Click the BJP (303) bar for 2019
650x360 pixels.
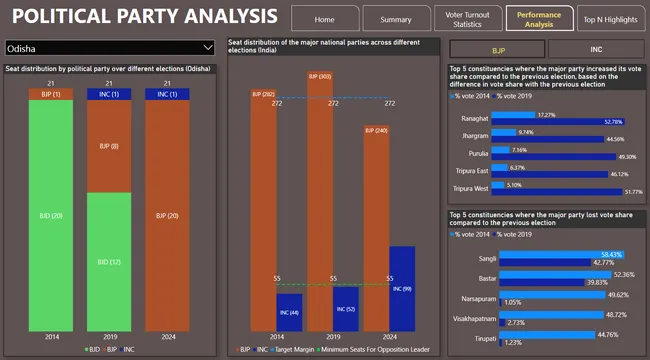[x=320, y=202]
